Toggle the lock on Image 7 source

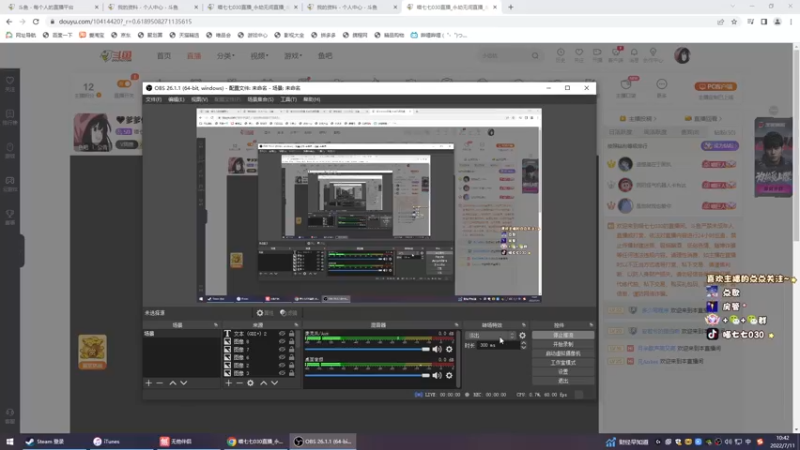(x=292, y=349)
